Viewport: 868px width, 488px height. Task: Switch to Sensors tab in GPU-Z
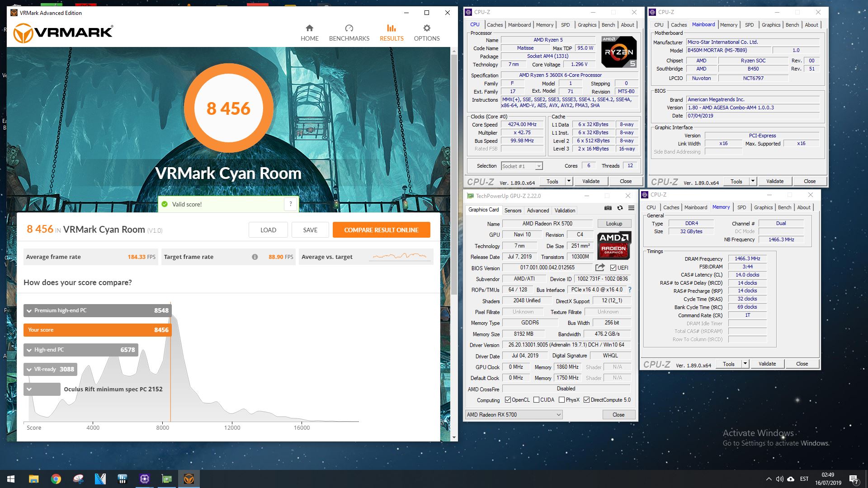(513, 211)
